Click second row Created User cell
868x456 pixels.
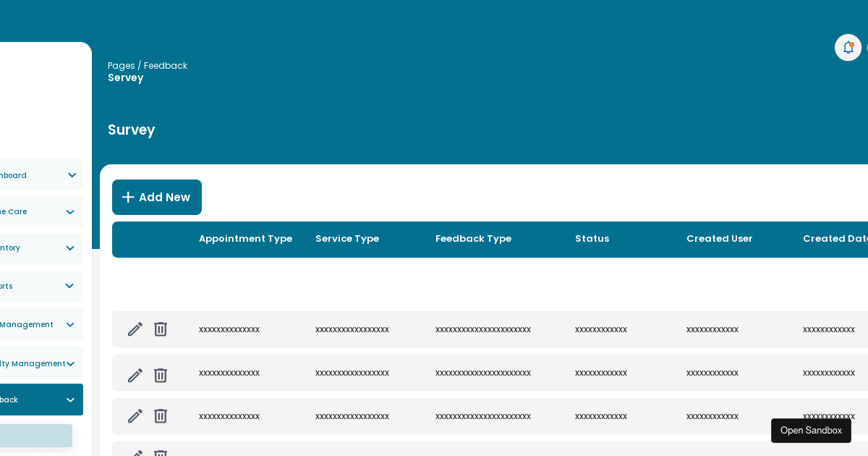712,373
